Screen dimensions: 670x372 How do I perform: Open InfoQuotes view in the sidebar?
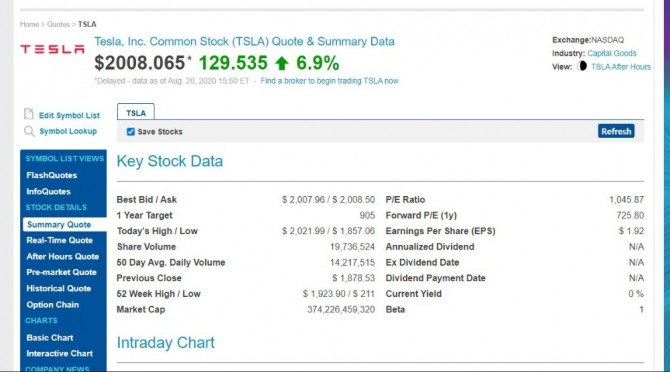coord(48,191)
